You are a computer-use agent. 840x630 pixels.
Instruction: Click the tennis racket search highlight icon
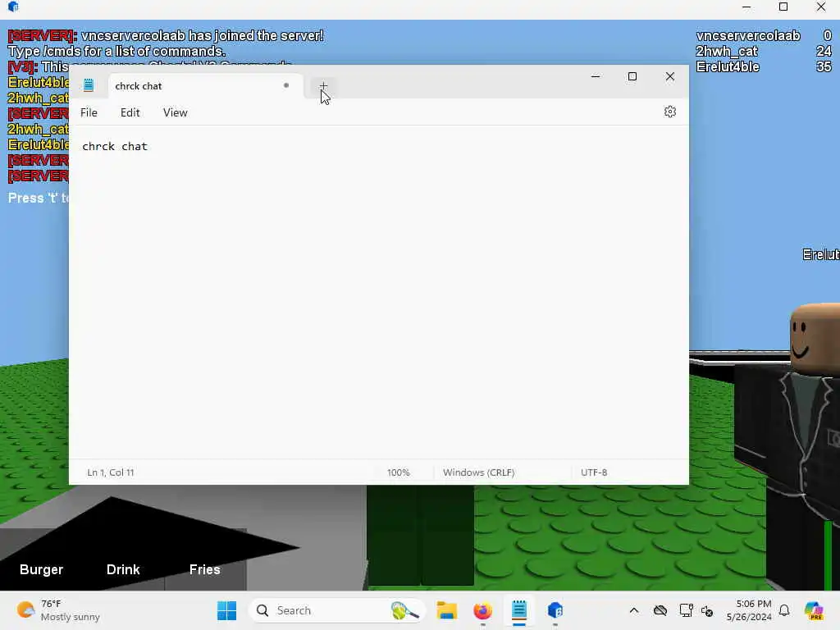tap(404, 610)
